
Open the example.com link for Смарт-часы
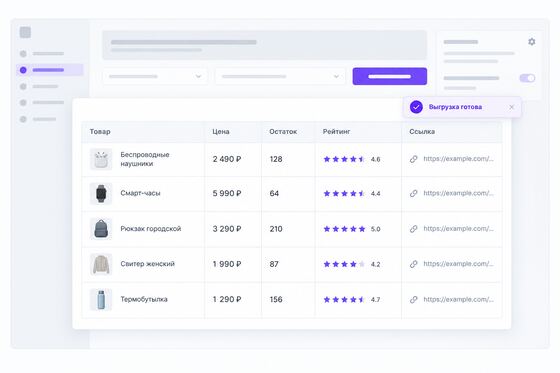[x=459, y=193]
